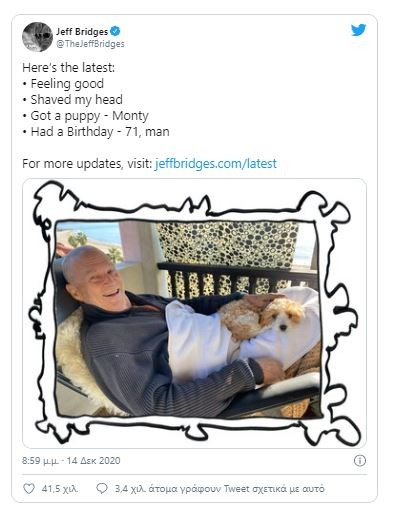
Task: Click the Twitter bird logo
Action: (x=358, y=30)
